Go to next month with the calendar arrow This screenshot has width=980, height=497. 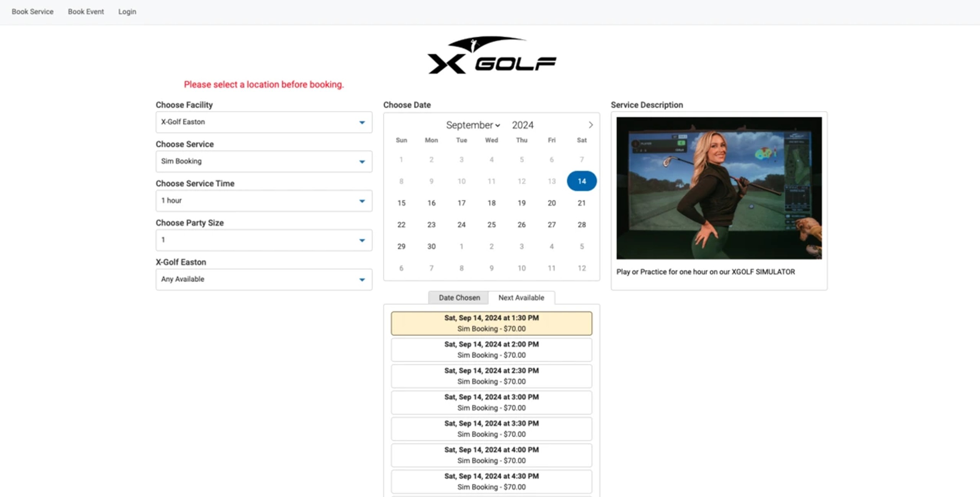click(x=590, y=125)
